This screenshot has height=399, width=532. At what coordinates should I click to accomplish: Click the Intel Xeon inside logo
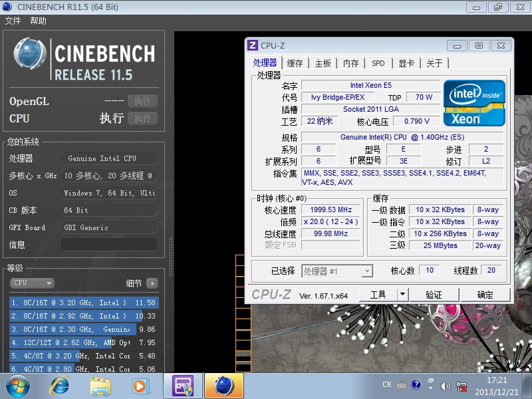tap(474, 103)
